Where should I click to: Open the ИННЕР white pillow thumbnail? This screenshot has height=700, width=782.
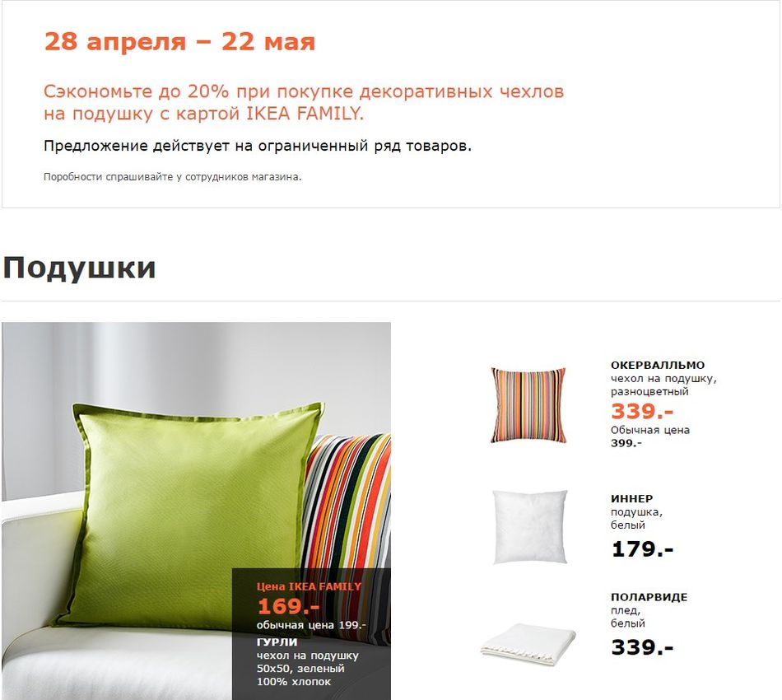coord(529,527)
